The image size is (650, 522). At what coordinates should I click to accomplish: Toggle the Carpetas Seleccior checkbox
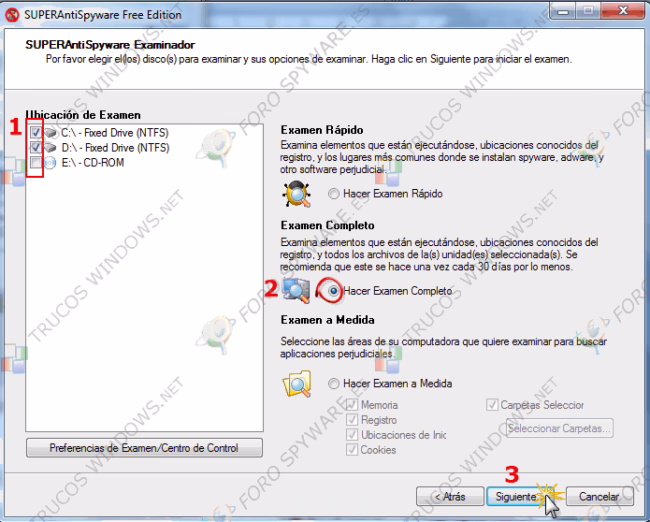492,405
